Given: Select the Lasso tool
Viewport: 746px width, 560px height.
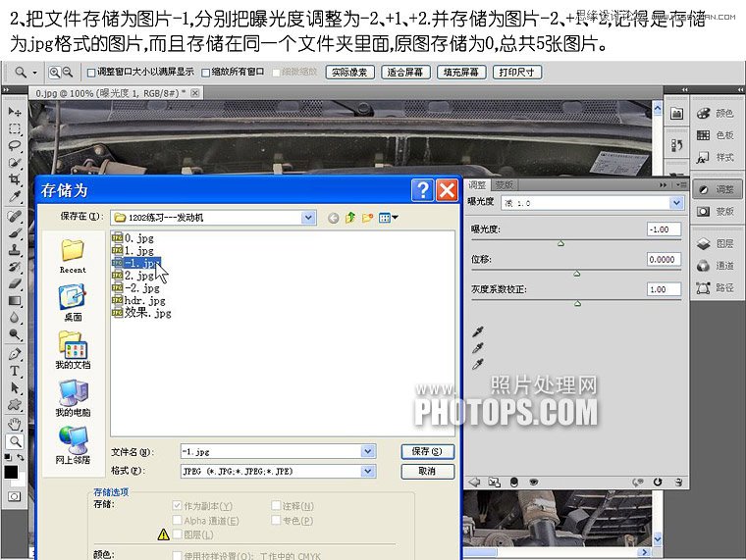Looking at the screenshot, I should click(15, 145).
